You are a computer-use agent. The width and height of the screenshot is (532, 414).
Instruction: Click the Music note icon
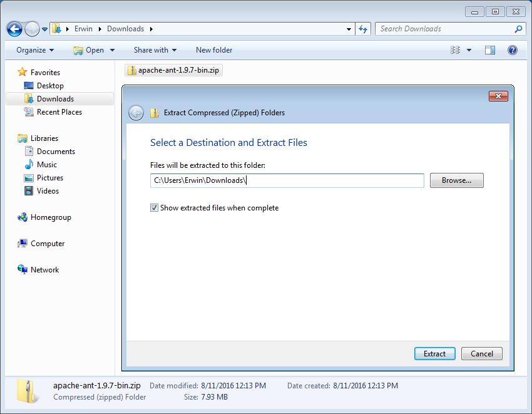pyautogui.click(x=29, y=164)
